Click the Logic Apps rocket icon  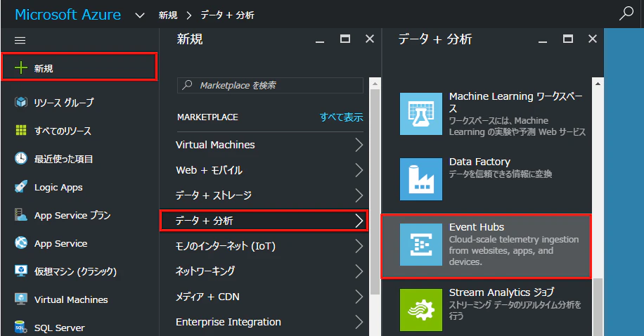click(x=21, y=187)
